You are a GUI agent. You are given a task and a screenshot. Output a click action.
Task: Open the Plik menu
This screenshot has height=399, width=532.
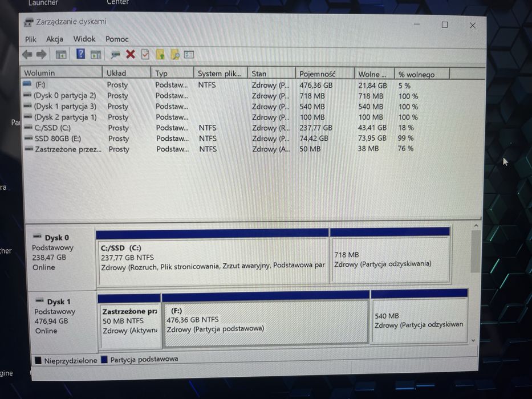(x=31, y=39)
